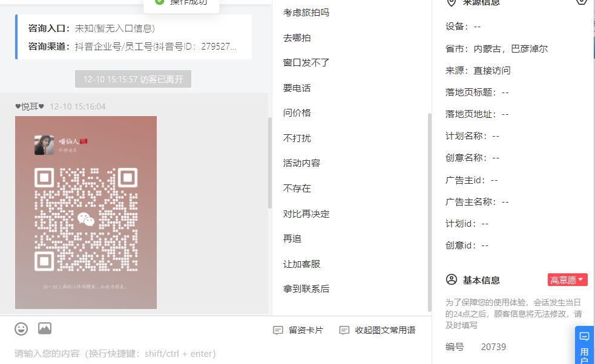
Task: Click the 省市 内蒙古，巴彦淖尔 line
Action: coord(496,48)
